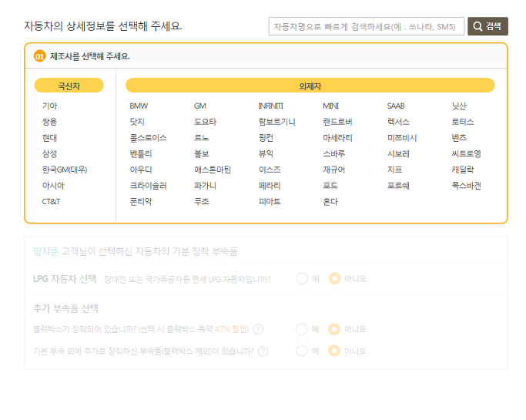This screenshot has height=420, width=526.
Task: Choose manufacturer 삼성
Action: 49,154
